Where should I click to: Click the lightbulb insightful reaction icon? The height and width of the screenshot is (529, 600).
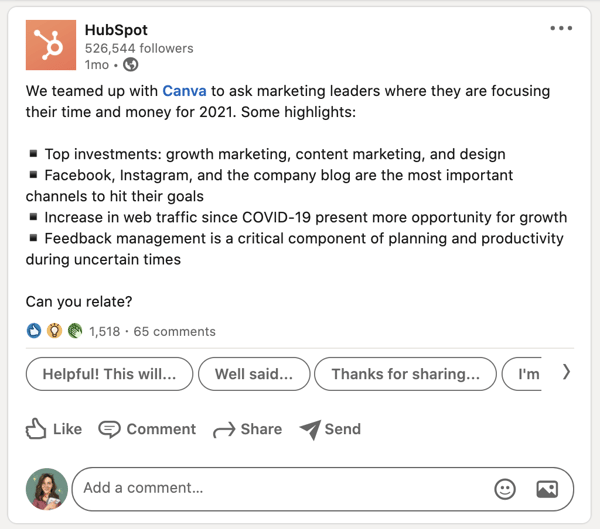(x=54, y=331)
